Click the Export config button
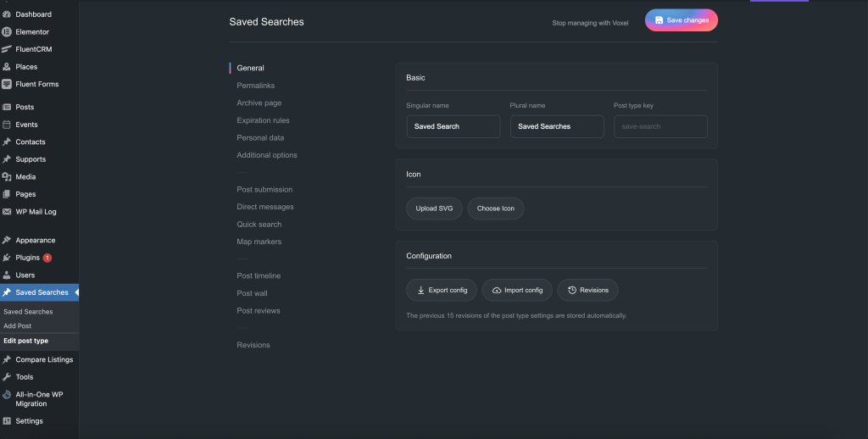The width and height of the screenshot is (868, 439). [x=442, y=290]
